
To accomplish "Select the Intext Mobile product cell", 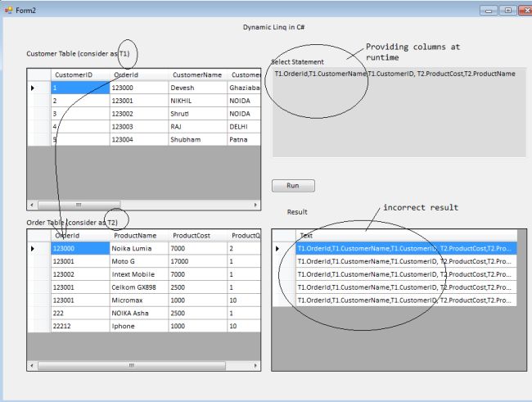I will [x=139, y=274].
